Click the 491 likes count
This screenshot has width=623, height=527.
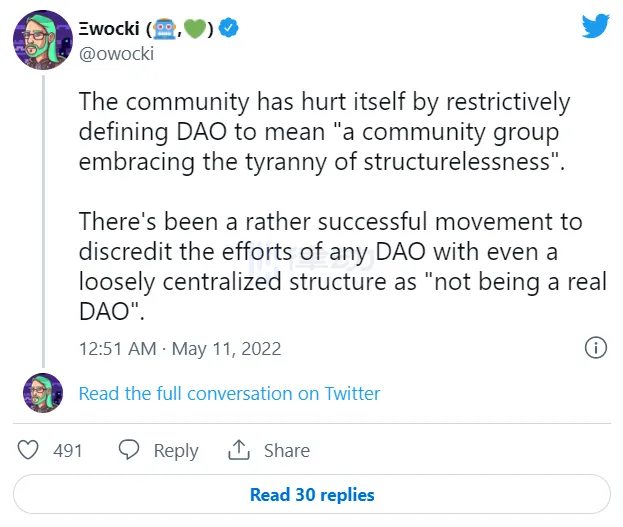coord(68,451)
